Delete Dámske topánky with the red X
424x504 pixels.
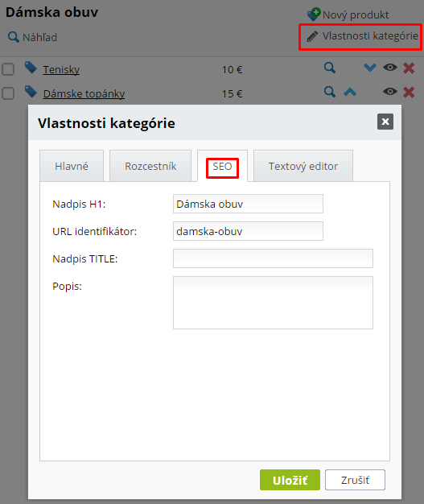point(409,93)
